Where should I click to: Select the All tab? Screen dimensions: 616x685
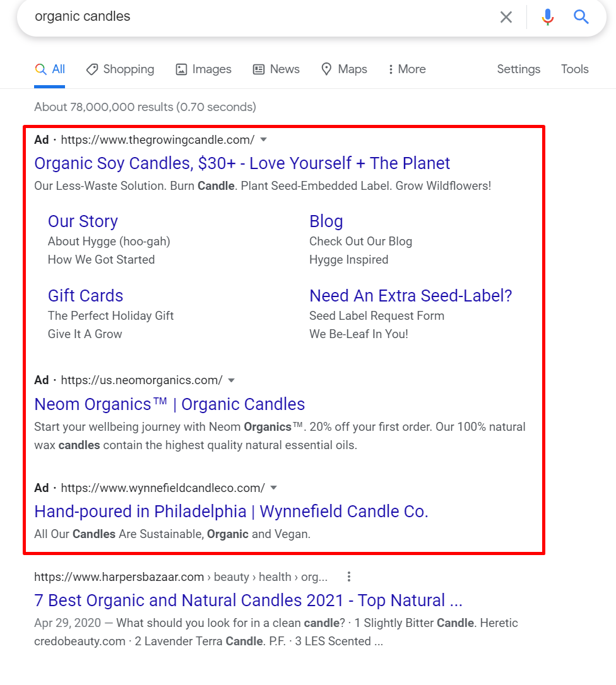pyautogui.click(x=50, y=69)
